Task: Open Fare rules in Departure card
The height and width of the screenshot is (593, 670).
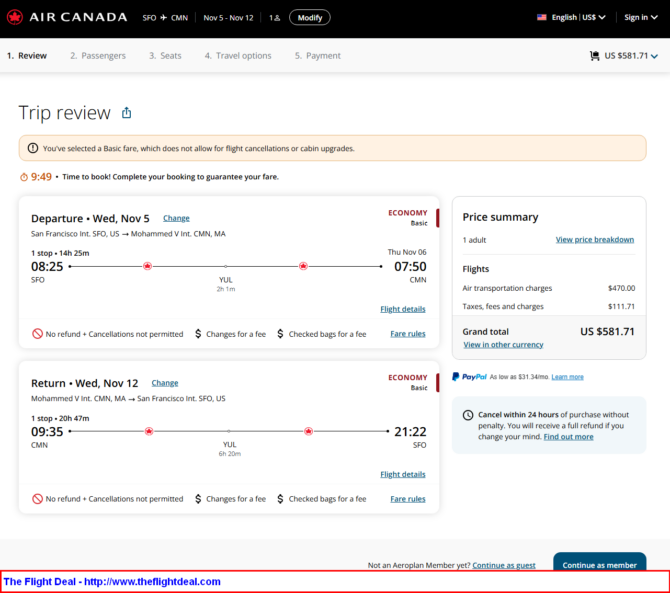Action: [408, 334]
